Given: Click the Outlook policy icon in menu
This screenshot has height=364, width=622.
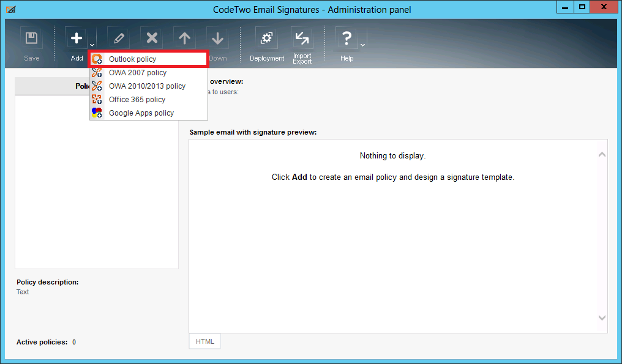Looking at the screenshot, I should pyautogui.click(x=97, y=59).
